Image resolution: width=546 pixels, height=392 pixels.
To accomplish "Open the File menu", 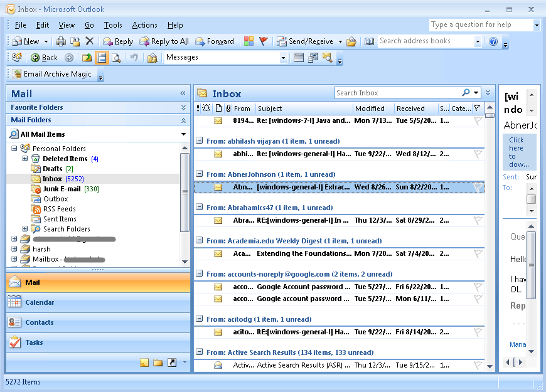I will 21,25.
